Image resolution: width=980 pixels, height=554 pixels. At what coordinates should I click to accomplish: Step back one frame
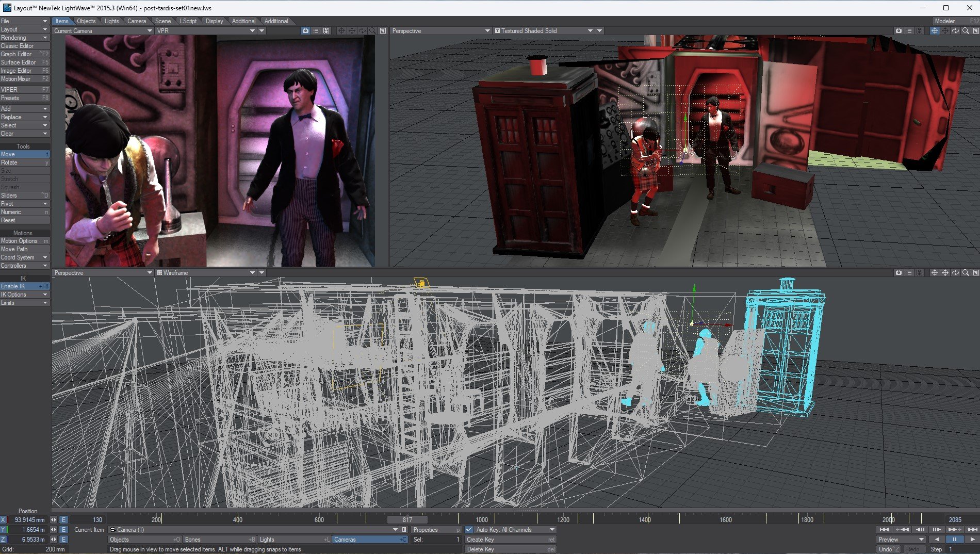tap(920, 530)
